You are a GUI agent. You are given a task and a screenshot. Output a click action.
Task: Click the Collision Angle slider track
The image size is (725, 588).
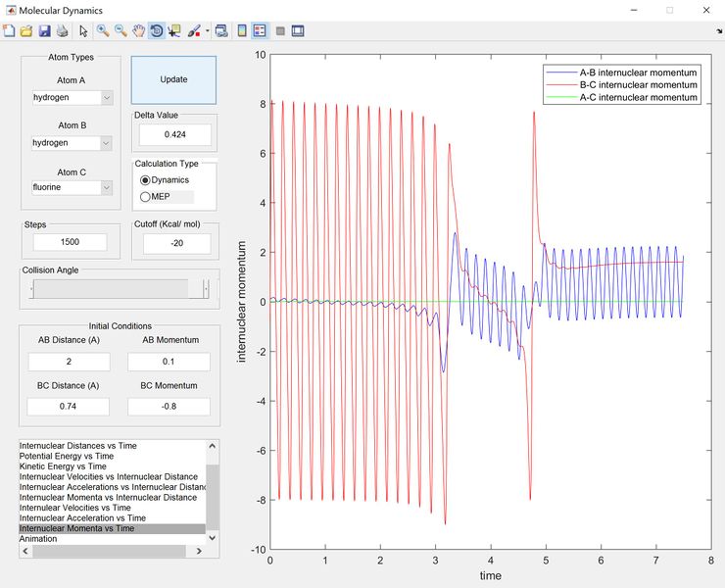point(119,289)
